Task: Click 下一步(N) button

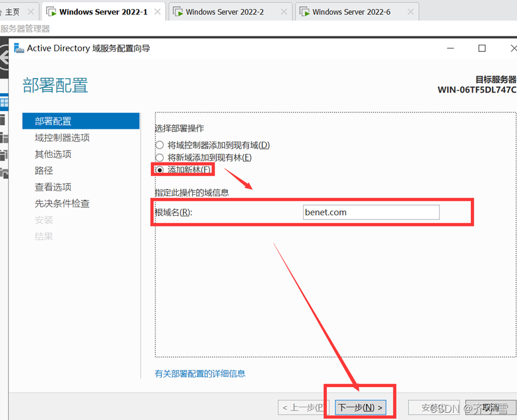Action: click(360, 407)
